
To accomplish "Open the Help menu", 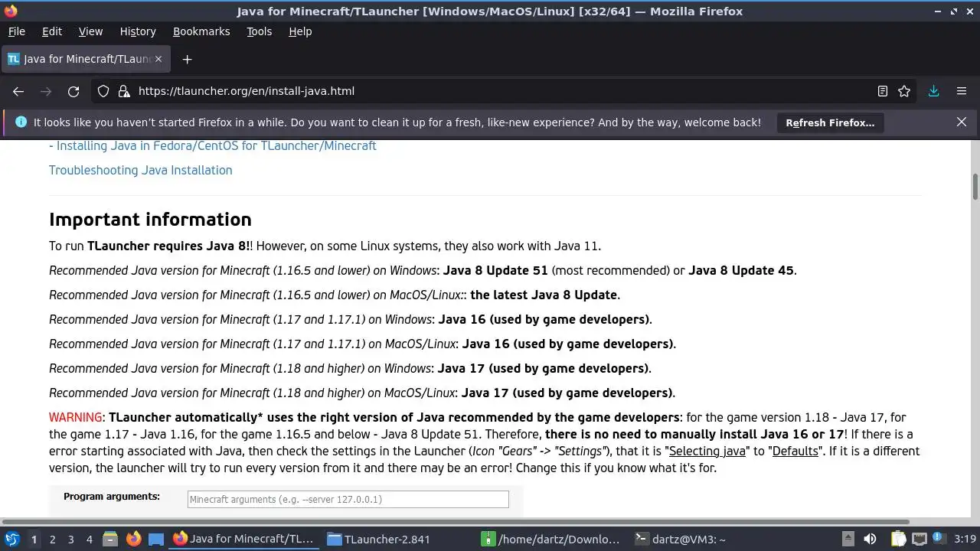I will [300, 31].
